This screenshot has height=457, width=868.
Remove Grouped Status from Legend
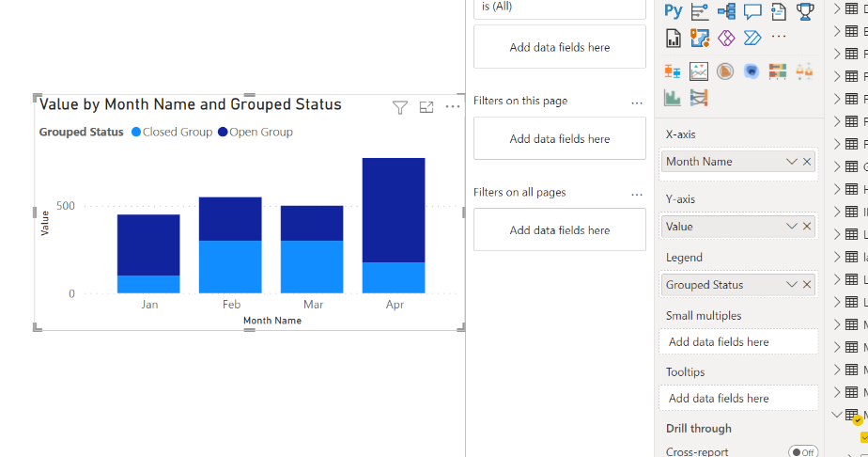[807, 285]
